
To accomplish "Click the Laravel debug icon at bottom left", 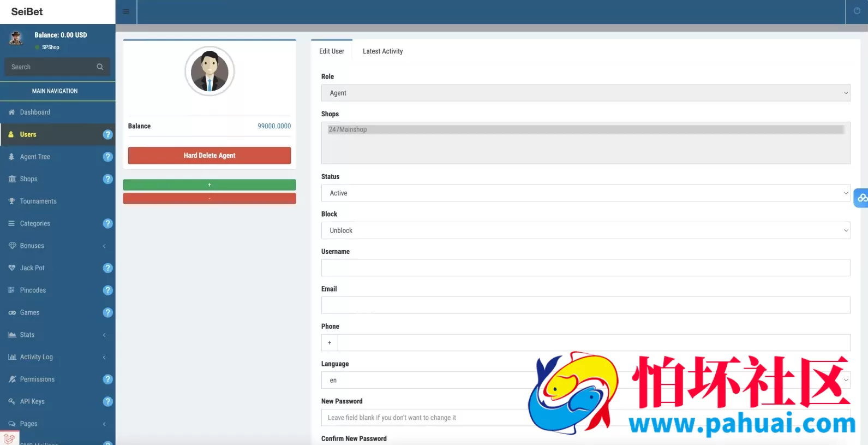I will [x=9, y=438].
